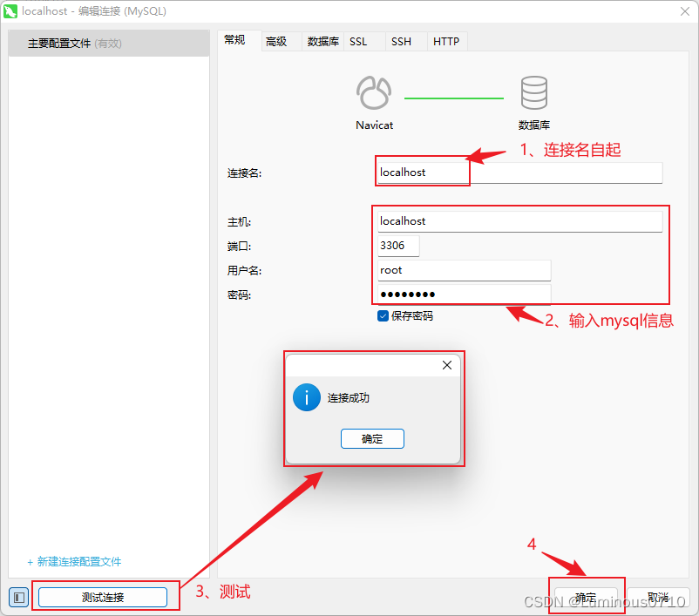Close the 连接成功 message dialog

(447, 365)
